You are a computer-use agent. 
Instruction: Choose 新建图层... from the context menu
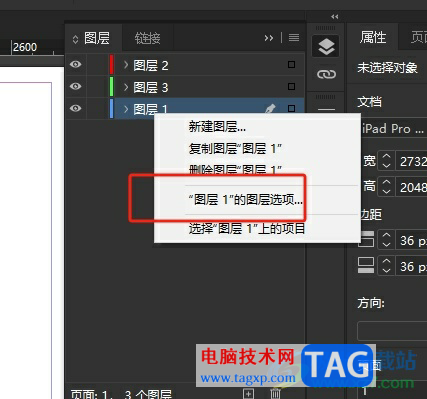click(217, 127)
